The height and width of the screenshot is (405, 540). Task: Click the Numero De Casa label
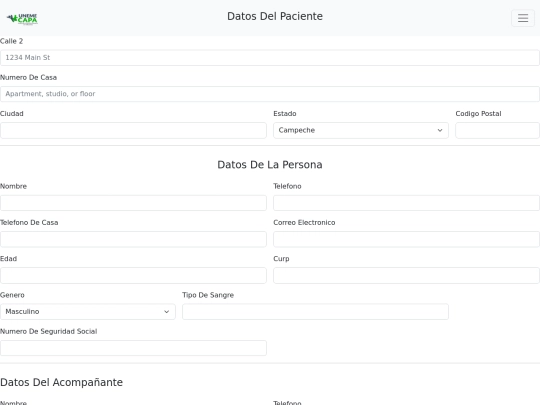28,77
